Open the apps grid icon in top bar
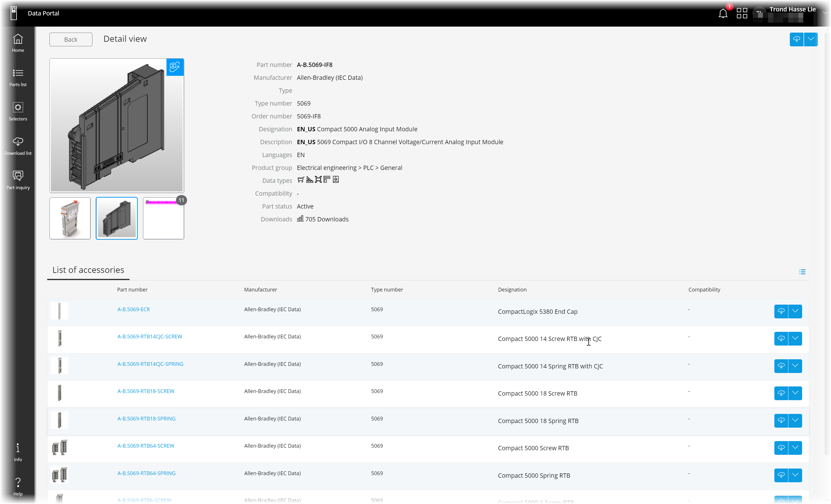Screen dimensions: 831x504 pyautogui.click(x=742, y=13)
